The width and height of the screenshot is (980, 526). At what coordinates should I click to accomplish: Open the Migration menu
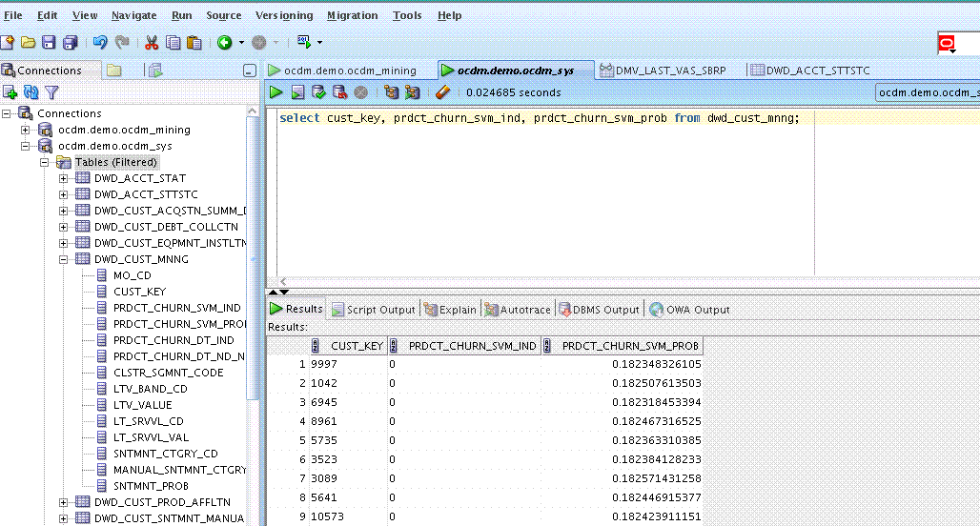pyautogui.click(x=352, y=15)
